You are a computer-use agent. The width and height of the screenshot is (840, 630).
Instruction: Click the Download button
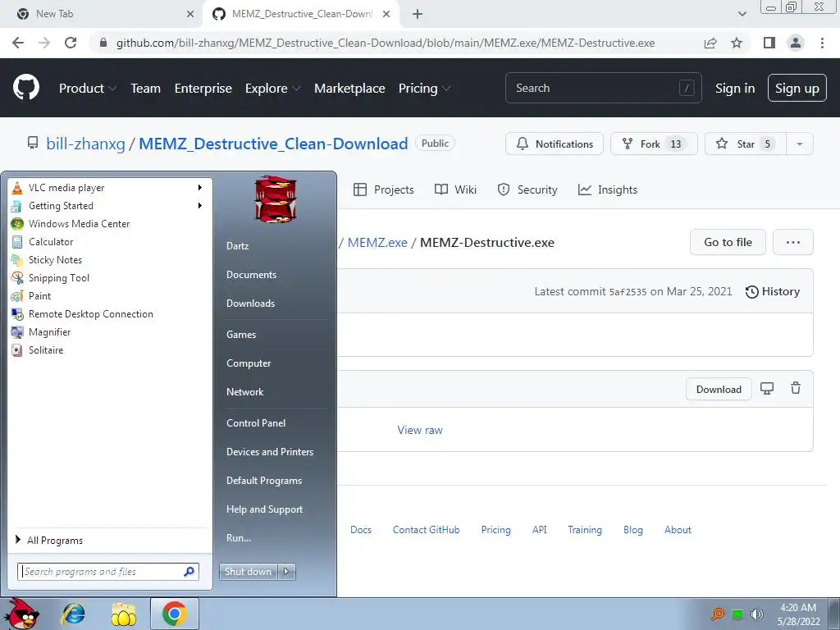click(x=719, y=389)
